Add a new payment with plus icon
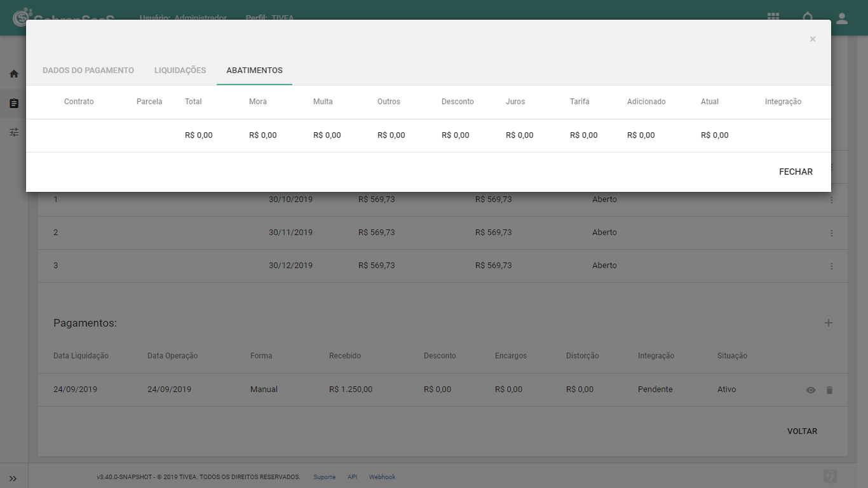 pyautogui.click(x=829, y=323)
